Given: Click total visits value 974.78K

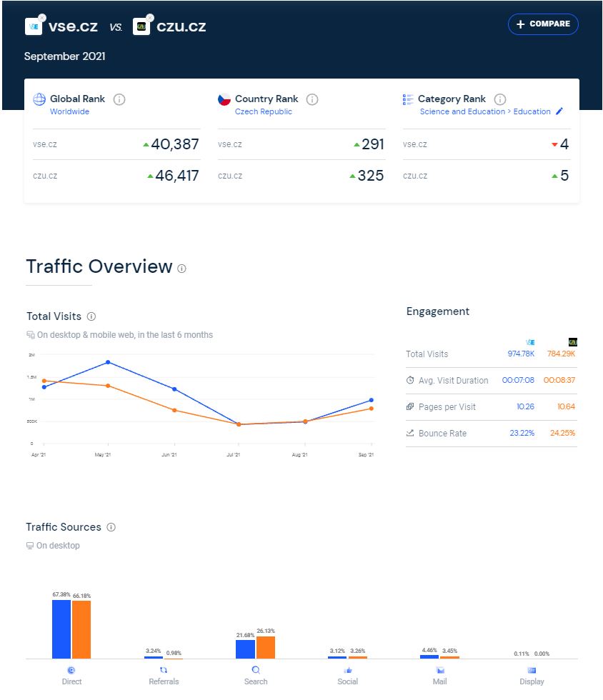Looking at the screenshot, I should coord(521,354).
